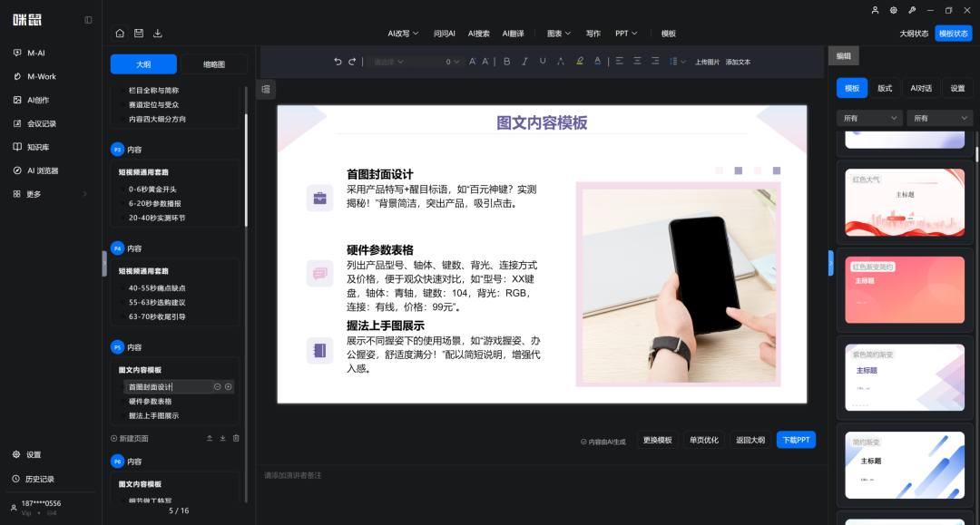This screenshot has height=525, width=980.
Task: Toggle bold formatting
Action: tap(507, 61)
